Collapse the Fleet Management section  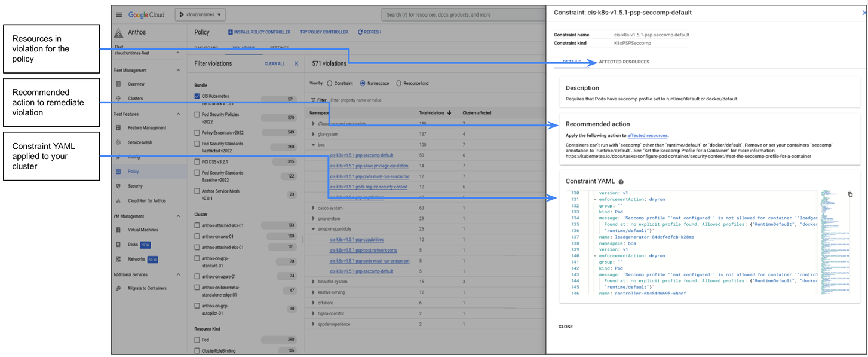coord(177,70)
